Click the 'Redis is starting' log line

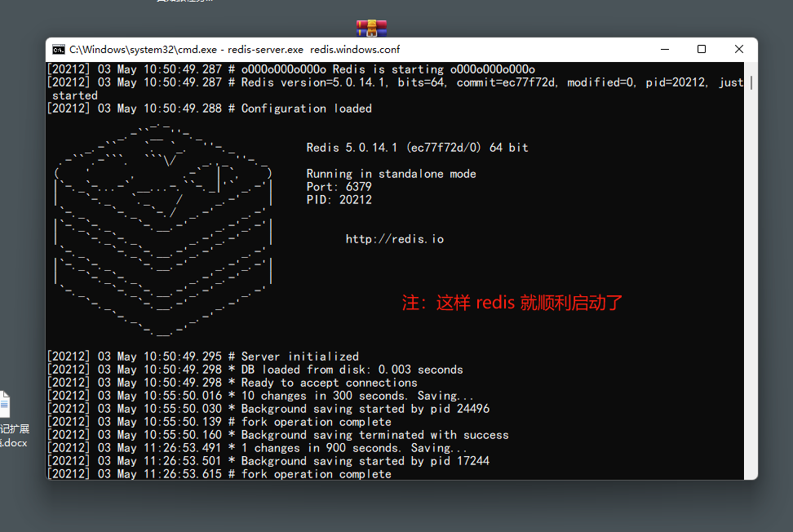(290, 69)
